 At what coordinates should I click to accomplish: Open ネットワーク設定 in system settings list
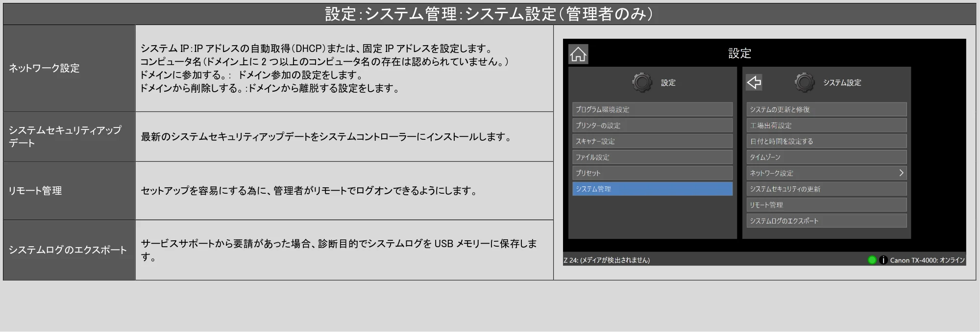pyautogui.click(x=826, y=173)
